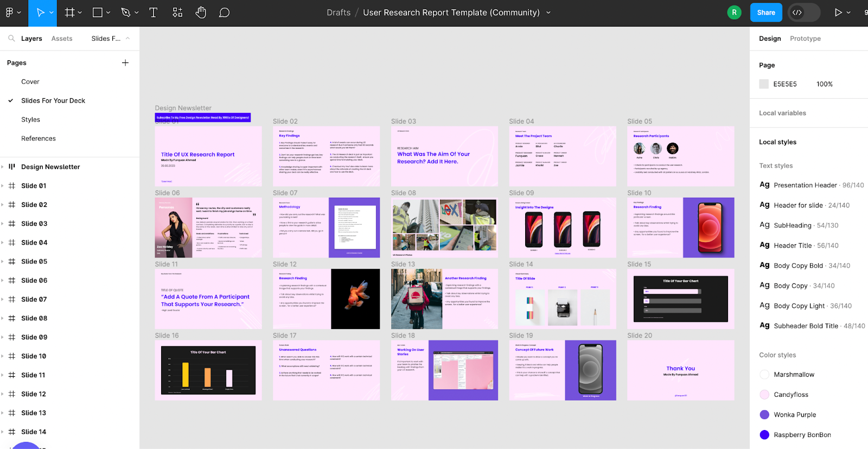Click the E5E5E5 page color swatch

(x=764, y=84)
